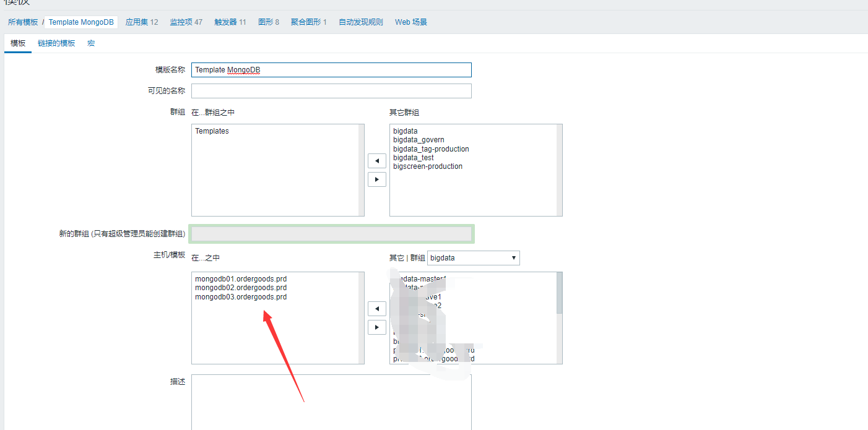The height and width of the screenshot is (430, 868).
Task: Open 应用集 12 section
Action: 142,22
